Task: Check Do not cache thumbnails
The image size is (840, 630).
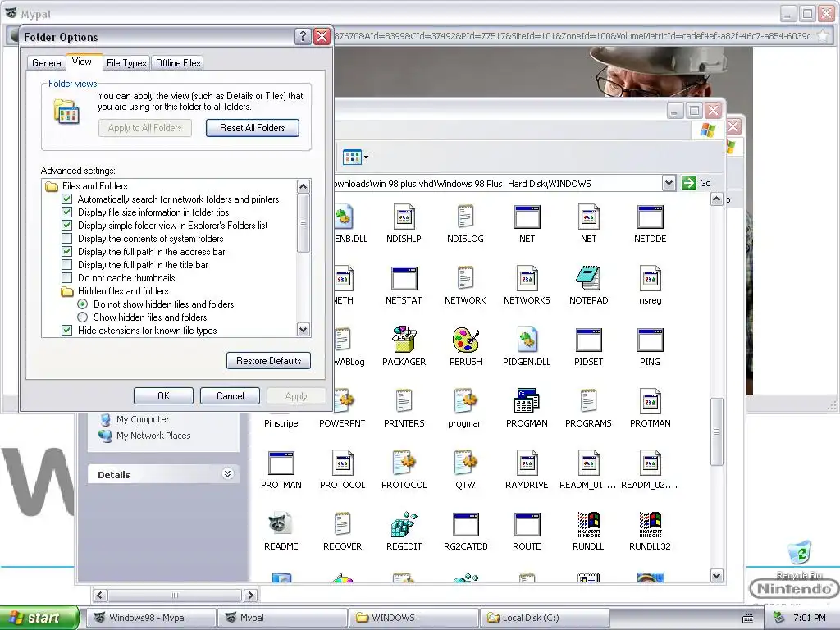Action: coord(67,278)
